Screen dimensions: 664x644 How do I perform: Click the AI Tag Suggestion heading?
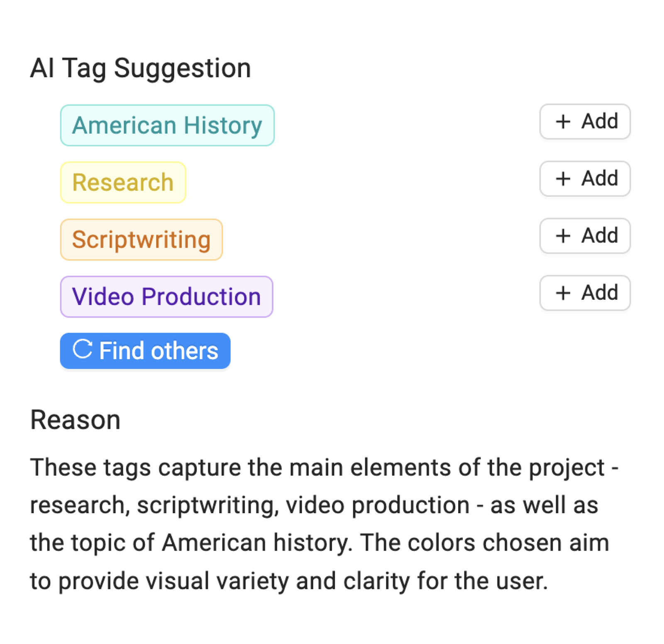(140, 68)
